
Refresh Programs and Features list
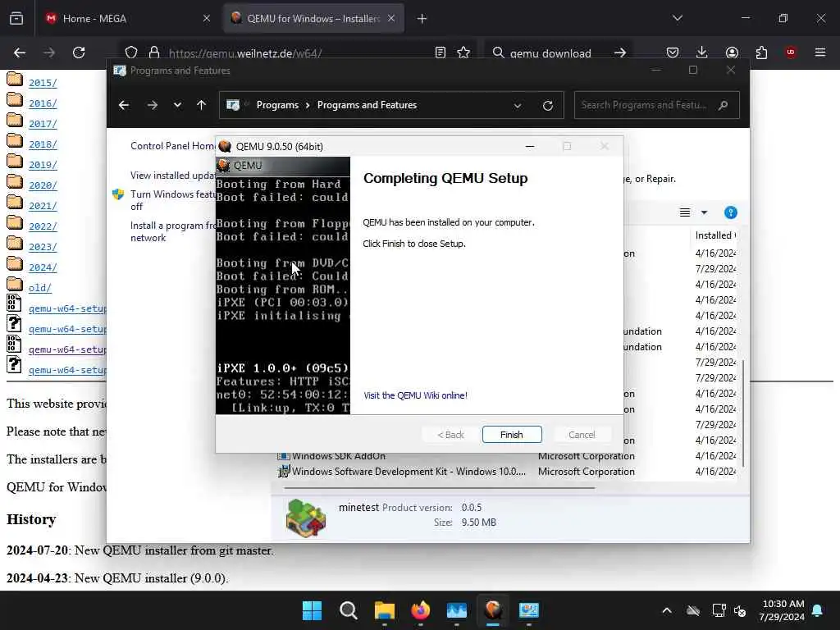coord(547,106)
